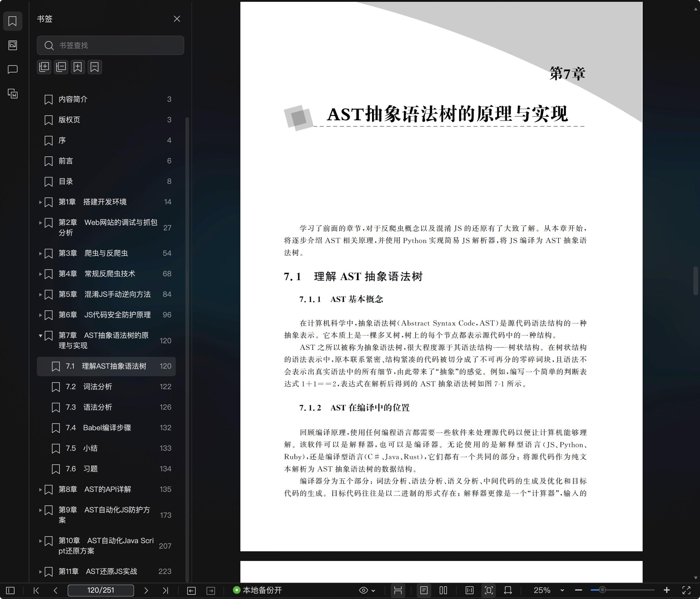Toggle fit page view icon
The height and width of the screenshot is (599, 700).
(x=489, y=590)
